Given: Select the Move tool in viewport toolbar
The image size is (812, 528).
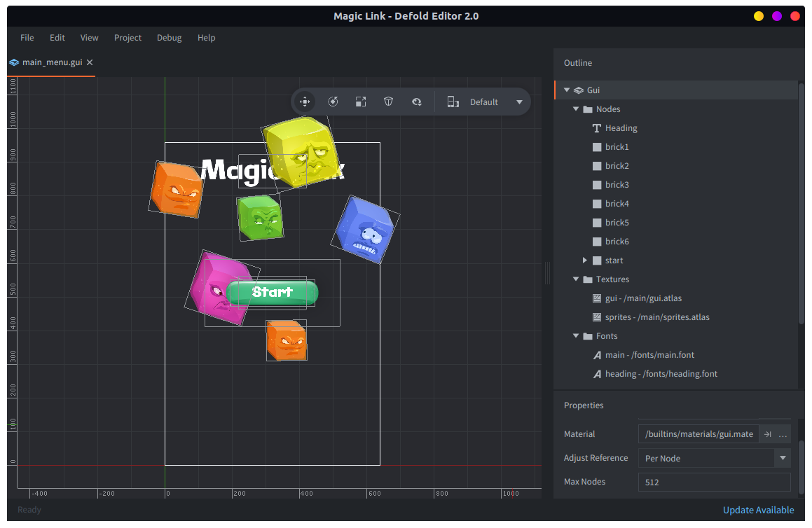Looking at the screenshot, I should pyautogui.click(x=305, y=102).
